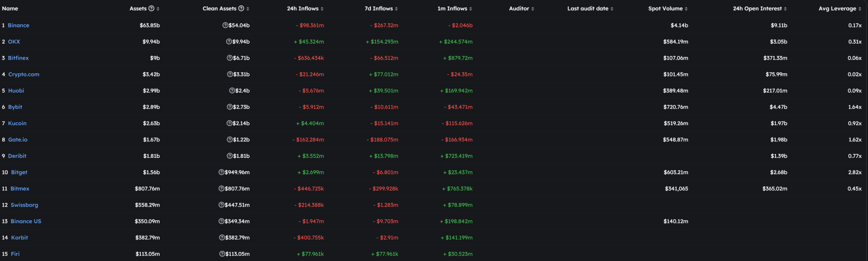The image size is (868, 261).
Task: View the Firi exchange page
Action: (15, 254)
